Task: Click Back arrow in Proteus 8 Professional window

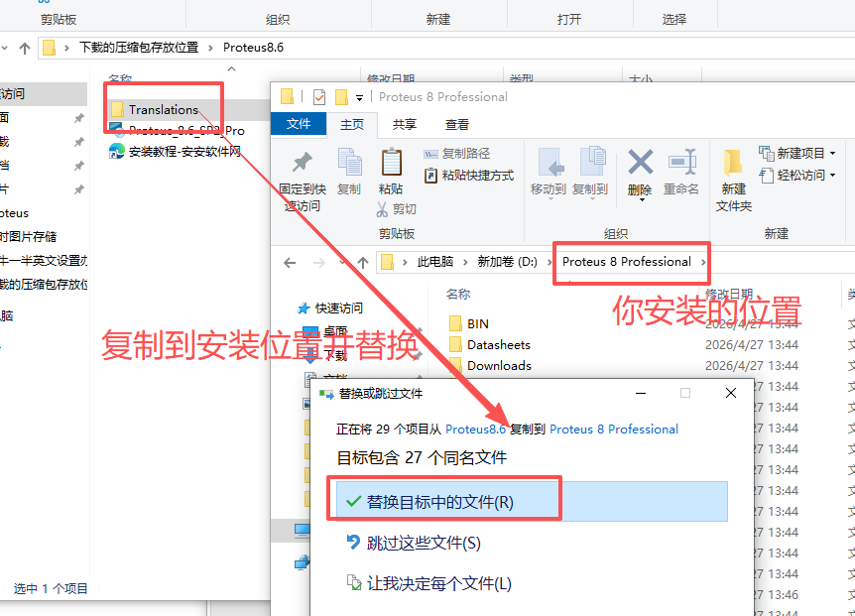Action: click(290, 263)
